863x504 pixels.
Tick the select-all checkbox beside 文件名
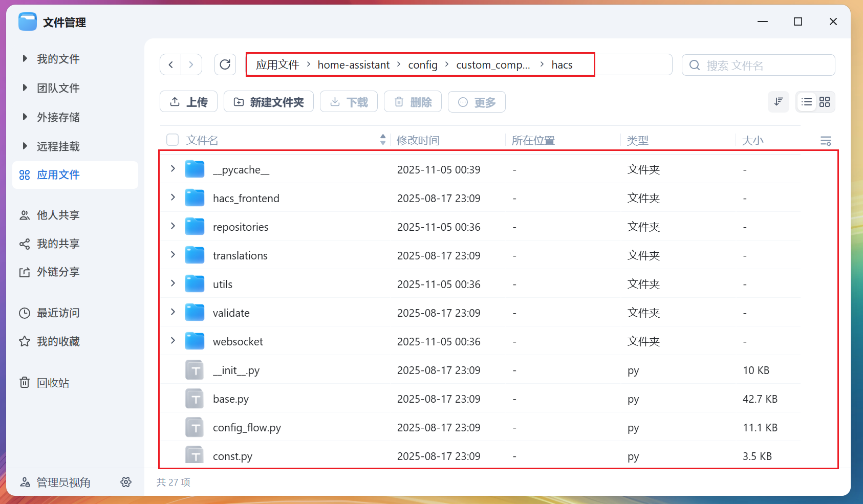point(172,140)
